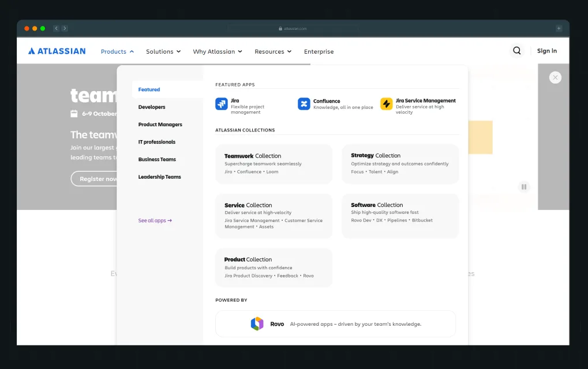Click the Jira Service Management lightning icon
Screen dimensions: 588x369
pyautogui.click(x=386, y=104)
